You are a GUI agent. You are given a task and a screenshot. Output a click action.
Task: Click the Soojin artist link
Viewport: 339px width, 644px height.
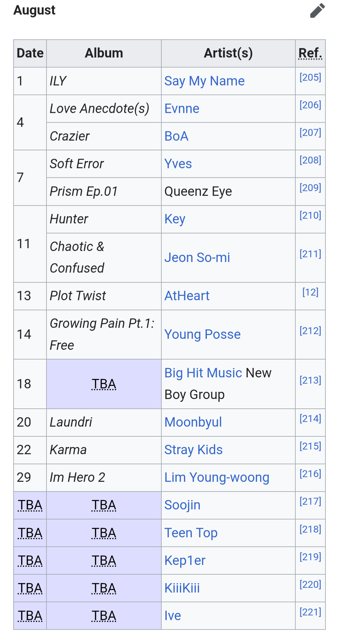click(x=182, y=505)
